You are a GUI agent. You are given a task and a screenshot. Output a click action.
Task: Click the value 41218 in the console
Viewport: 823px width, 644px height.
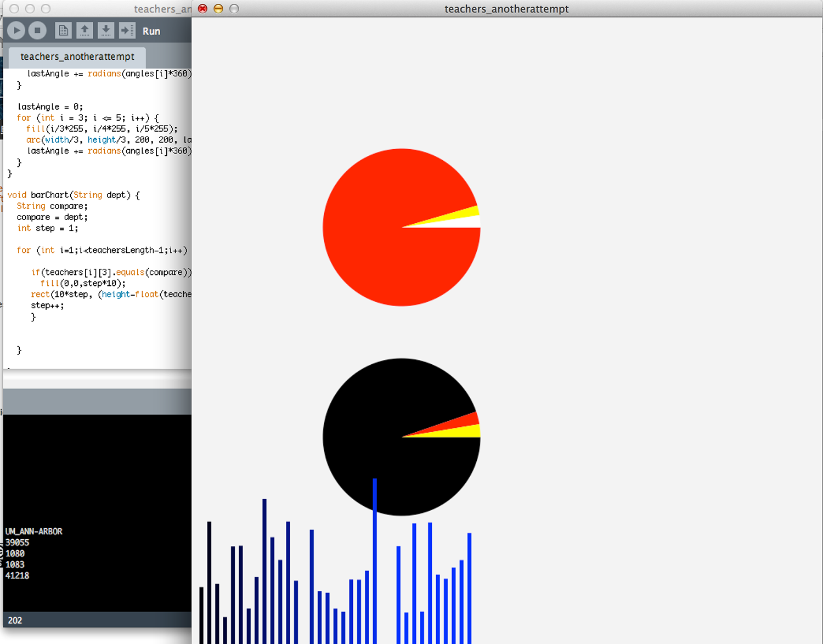[x=18, y=575]
